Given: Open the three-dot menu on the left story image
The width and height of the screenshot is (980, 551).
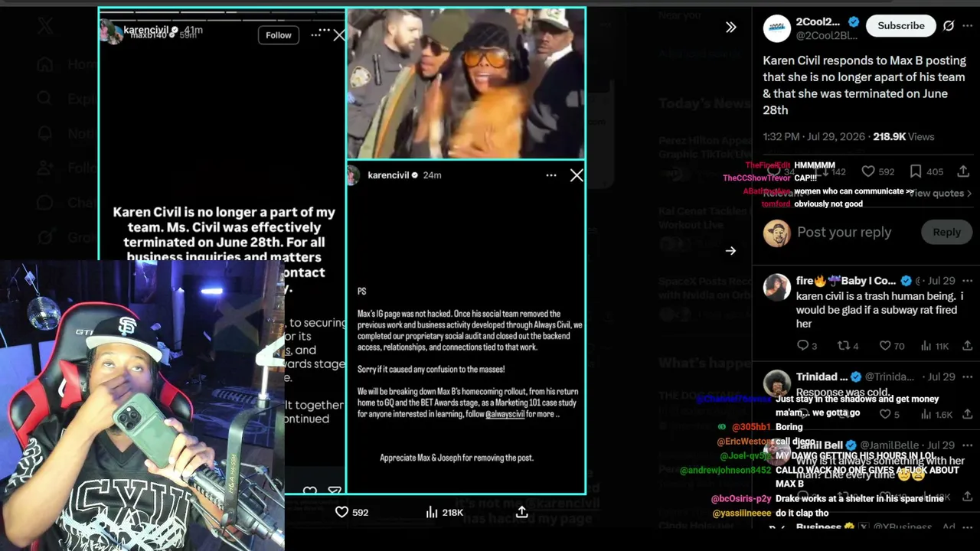Looking at the screenshot, I should tap(315, 35).
